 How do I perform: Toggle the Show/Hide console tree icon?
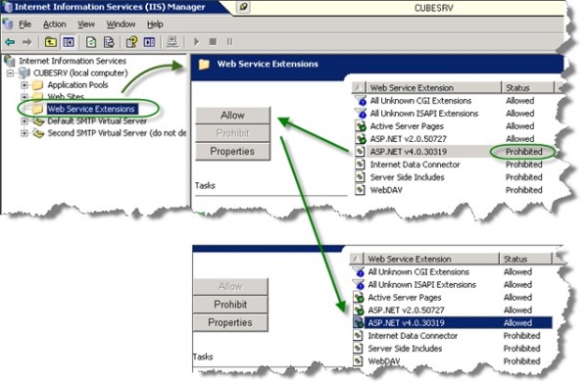69,42
